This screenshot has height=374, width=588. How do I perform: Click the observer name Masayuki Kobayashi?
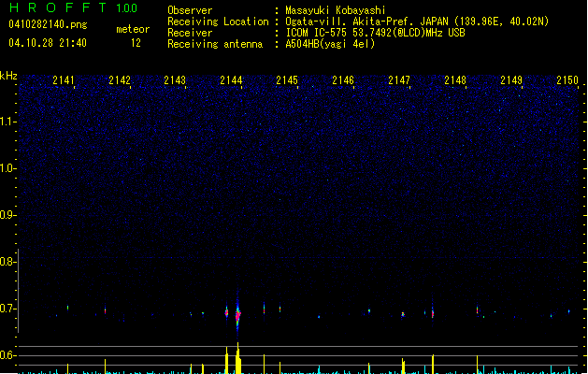coord(336,10)
